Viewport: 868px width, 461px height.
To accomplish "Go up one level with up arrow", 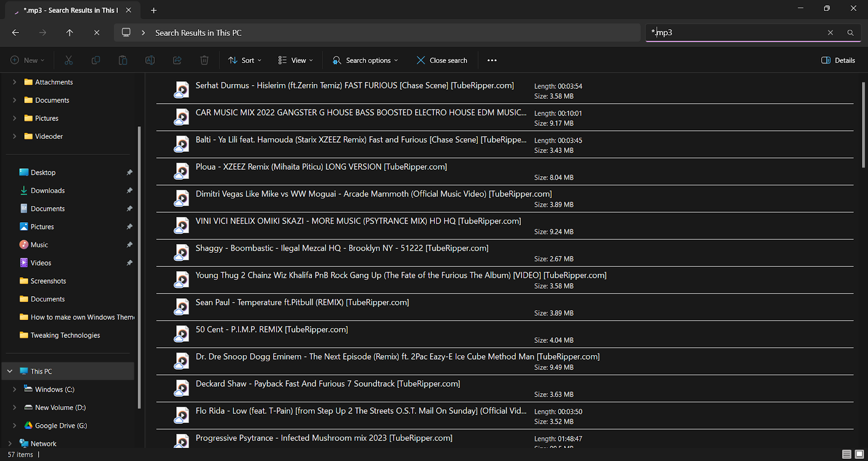I will click(x=69, y=33).
